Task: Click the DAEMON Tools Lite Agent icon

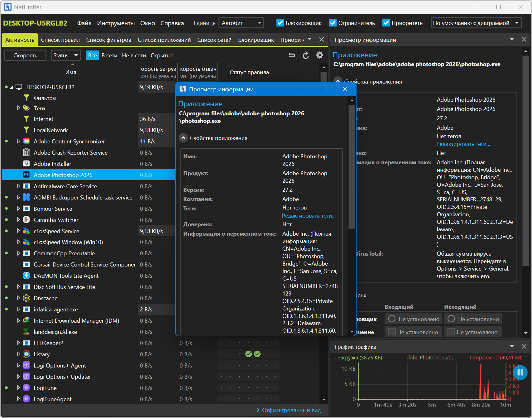Action: tap(26, 276)
